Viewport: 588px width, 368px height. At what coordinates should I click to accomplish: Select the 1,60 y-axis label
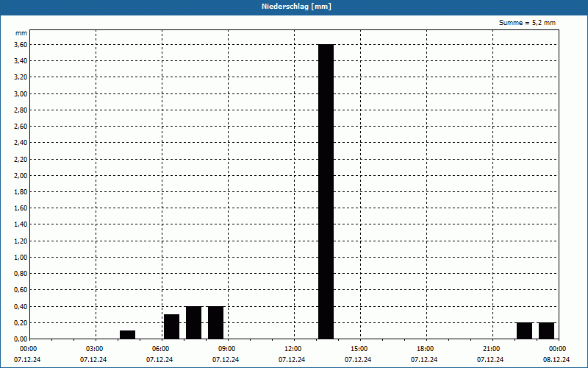[x=21, y=208]
